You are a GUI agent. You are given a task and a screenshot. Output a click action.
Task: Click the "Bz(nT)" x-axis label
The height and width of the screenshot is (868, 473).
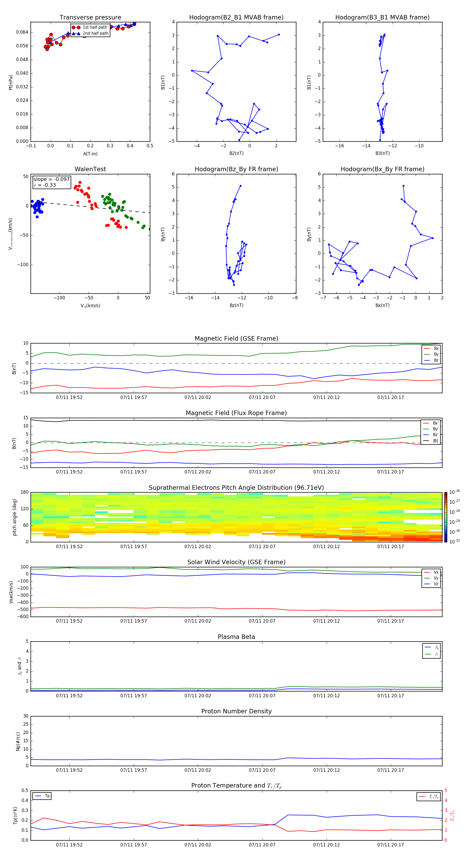coord(236,306)
